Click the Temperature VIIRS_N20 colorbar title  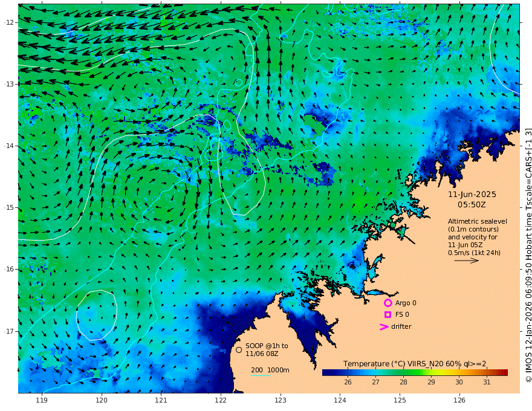tap(415, 364)
